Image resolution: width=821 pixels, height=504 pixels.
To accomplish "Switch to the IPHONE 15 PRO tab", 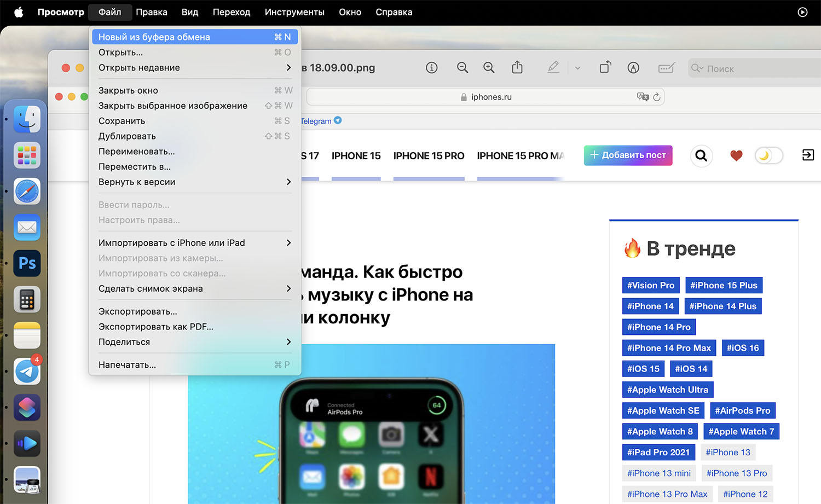I will pyautogui.click(x=429, y=156).
